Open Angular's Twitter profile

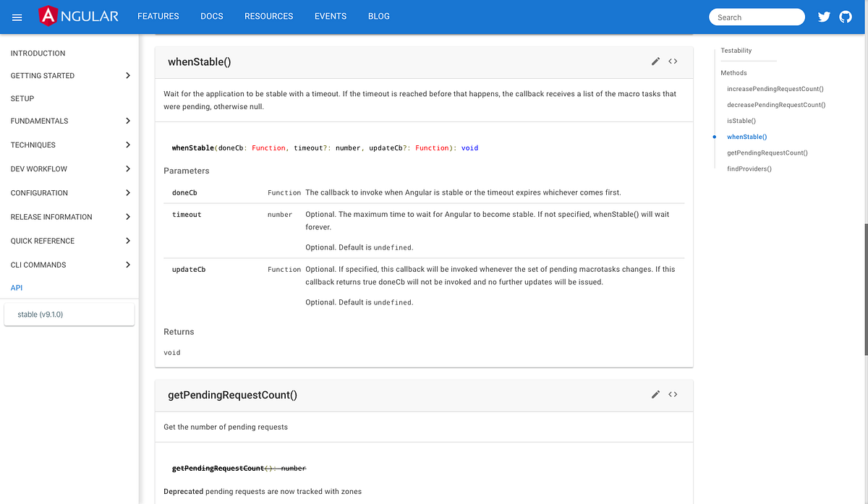[824, 16]
